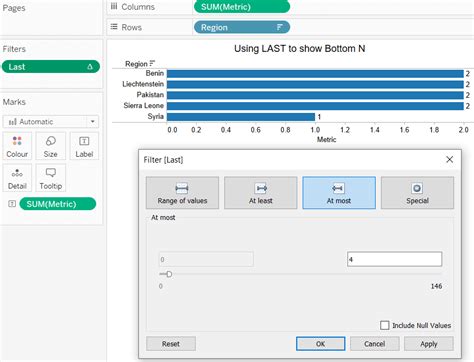This screenshot has width=474, height=362.
Task: Click the Columns shelf label
Action: [x=138, y=7]
